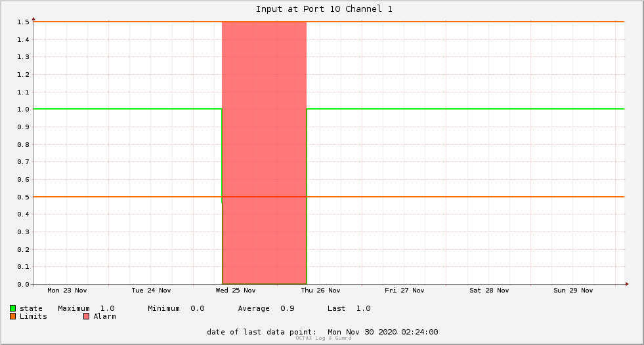
Task: Click the orange Limits legend swatch
Action: point(12,316)
